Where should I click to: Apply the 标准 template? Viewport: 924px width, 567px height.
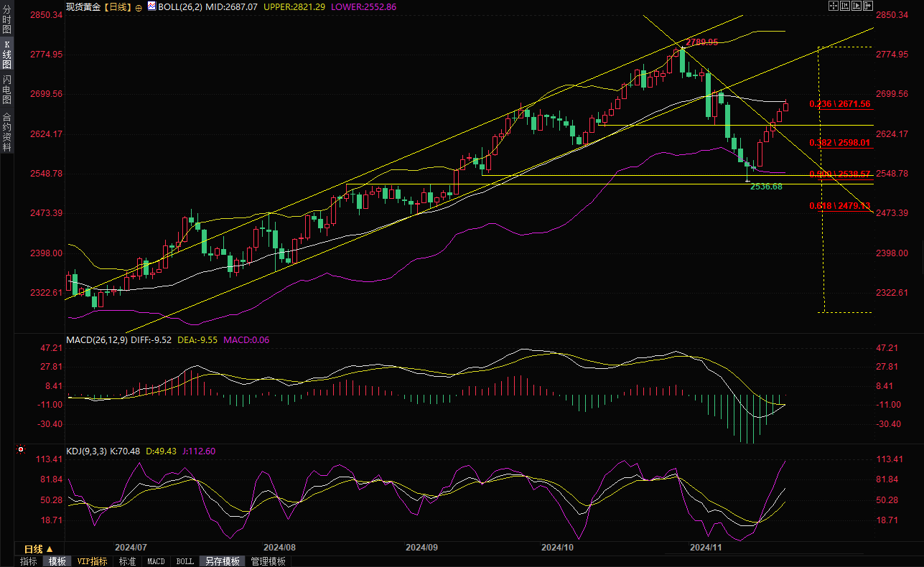pos(127,561)
